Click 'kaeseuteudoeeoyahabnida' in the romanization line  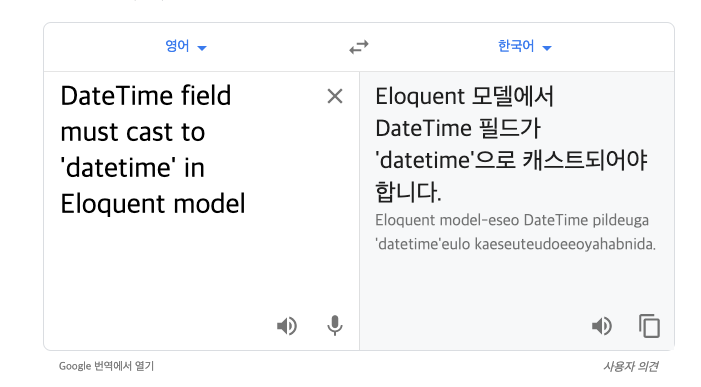(564, 244)
